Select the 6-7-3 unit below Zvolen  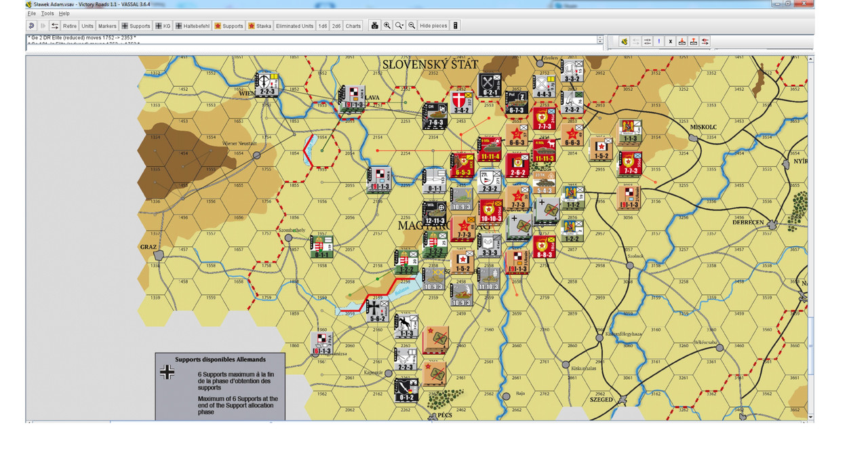click(517, 102)
